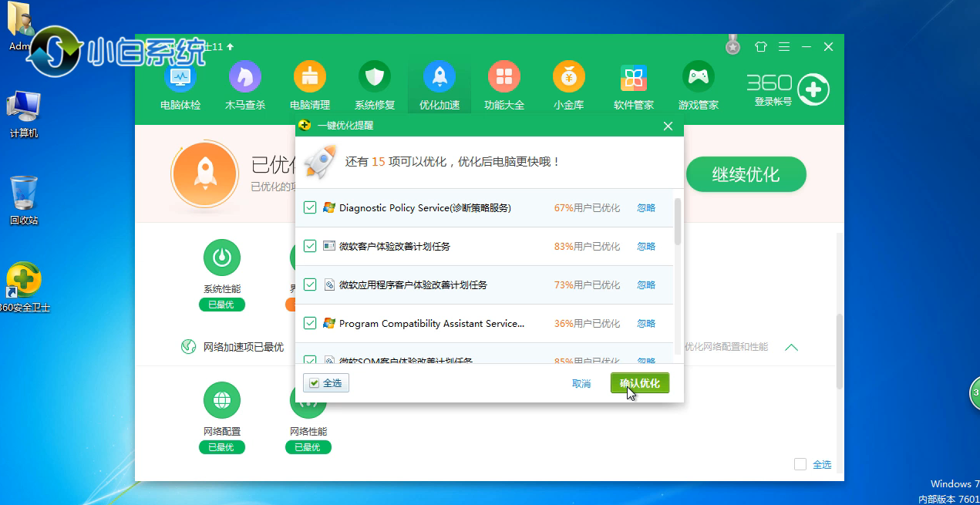Uncheck 微软客户体验改善计划任务 item
The image size is (980, 505).
[310, 246]
